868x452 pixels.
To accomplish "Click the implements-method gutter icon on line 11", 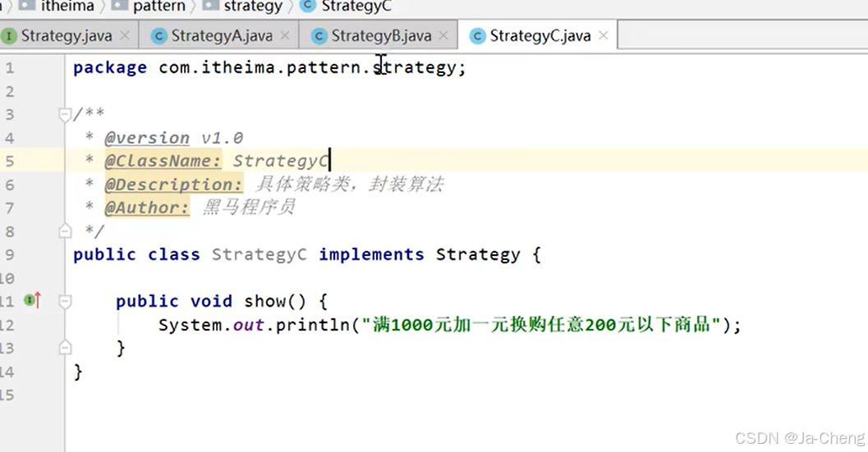I will coord(33,300).
